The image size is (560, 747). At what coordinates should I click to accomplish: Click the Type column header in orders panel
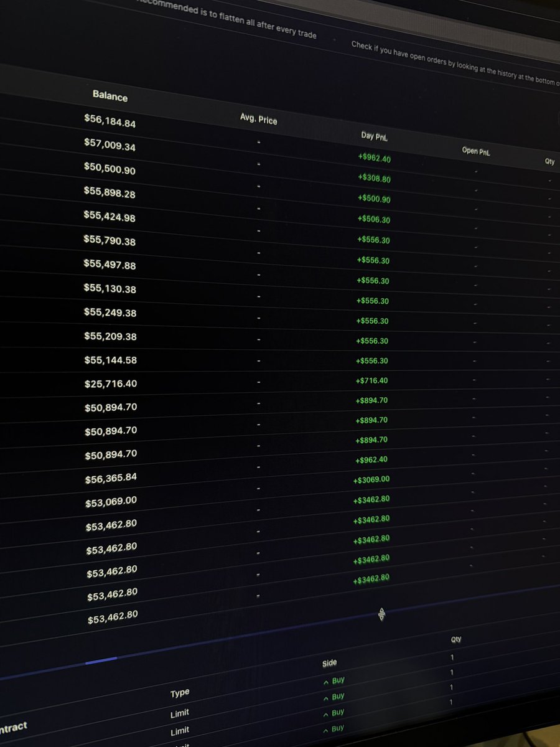(x=180, y=693)
